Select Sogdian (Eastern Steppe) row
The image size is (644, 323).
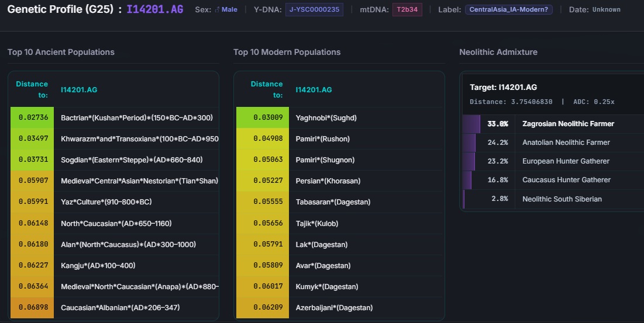point(115,160)
